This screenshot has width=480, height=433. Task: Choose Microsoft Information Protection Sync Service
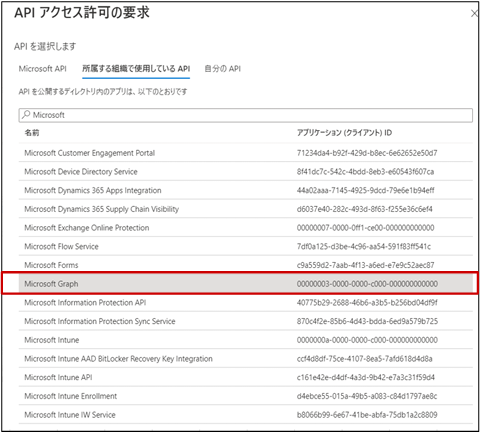click(246, 321)
